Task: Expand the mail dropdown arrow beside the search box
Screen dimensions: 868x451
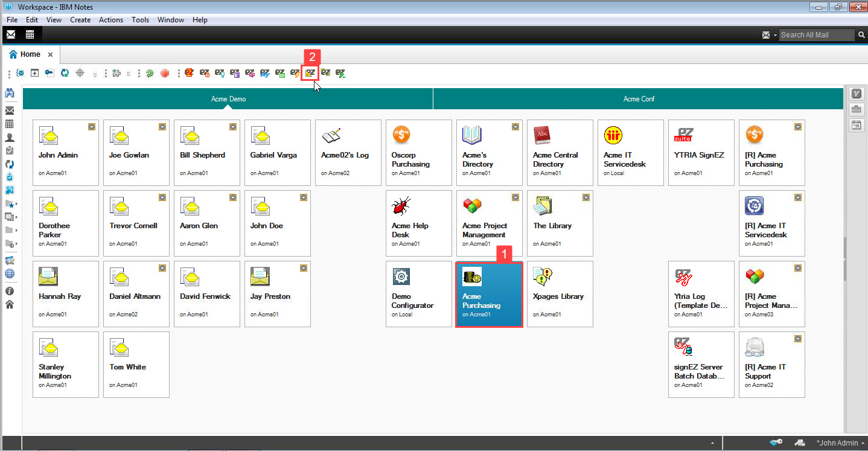Action: [774, 34]
